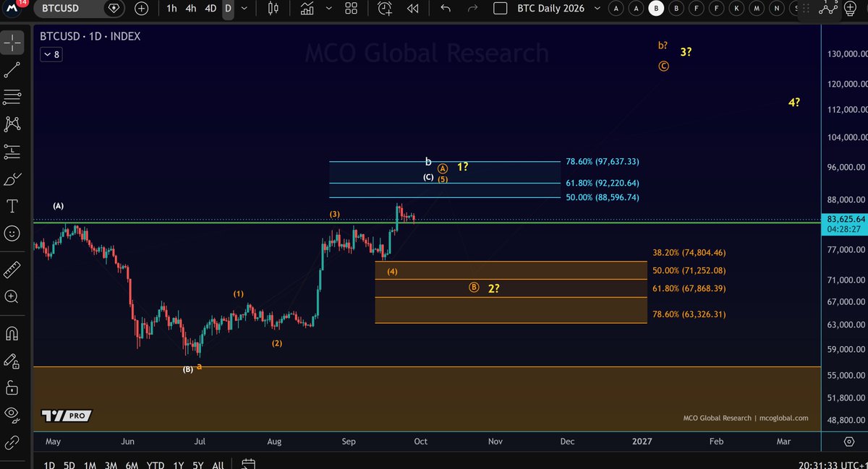Open the Go to date calendar icon
868x469 pixels.
pos(247,464)
